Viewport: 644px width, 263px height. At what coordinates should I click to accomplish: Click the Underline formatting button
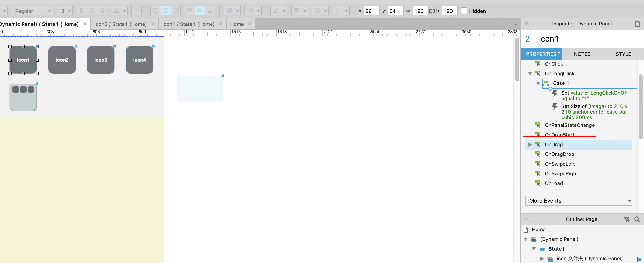102,11
